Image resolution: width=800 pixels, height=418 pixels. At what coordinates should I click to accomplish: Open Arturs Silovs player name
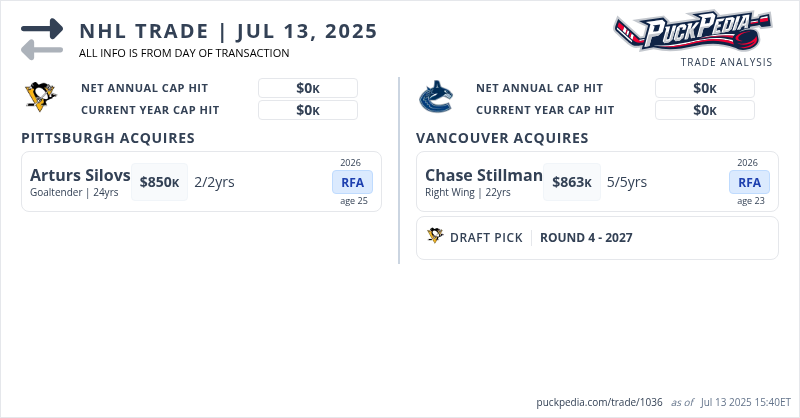click(80, 175)
